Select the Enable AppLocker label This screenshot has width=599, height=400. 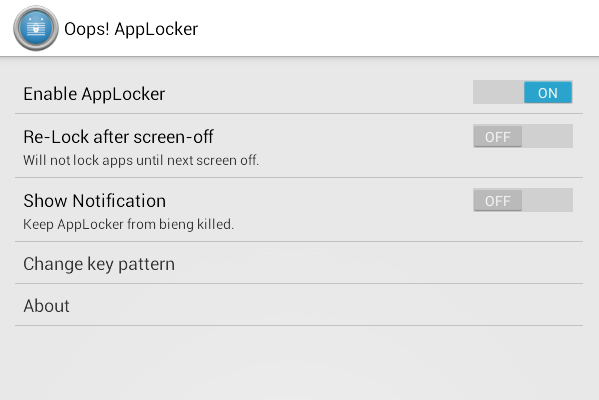[x=94, y=94]
